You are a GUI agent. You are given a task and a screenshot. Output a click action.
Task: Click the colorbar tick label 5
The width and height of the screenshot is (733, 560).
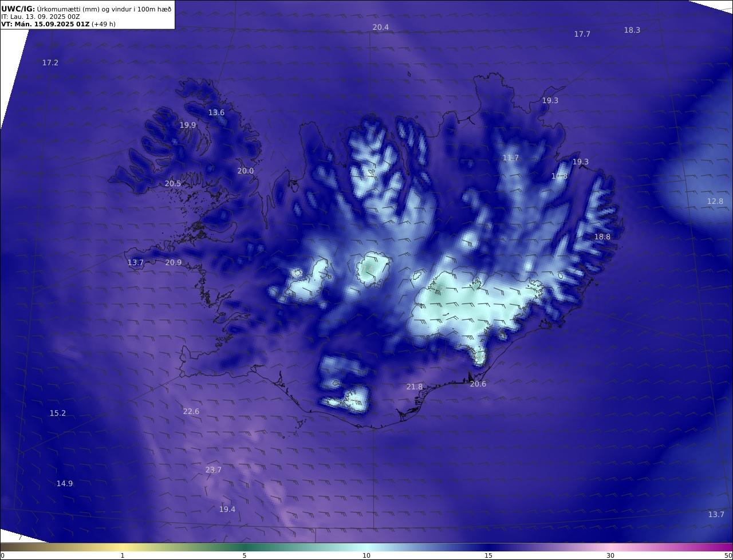[x=245, y=555]
